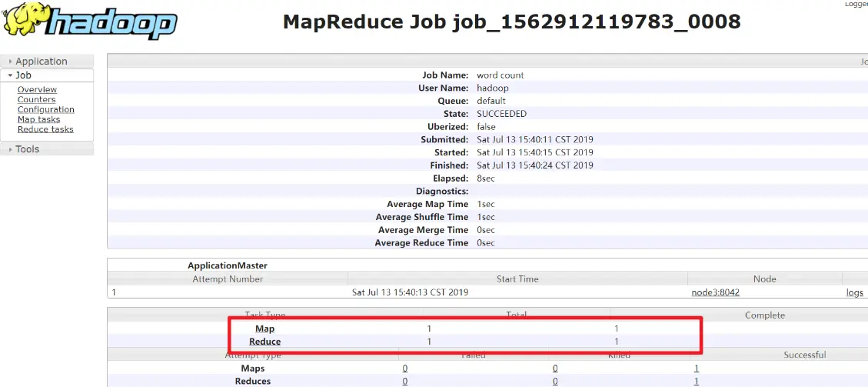Click the Job Name field label
Viewport: 868px width, 387px height.
click(446, 75)
